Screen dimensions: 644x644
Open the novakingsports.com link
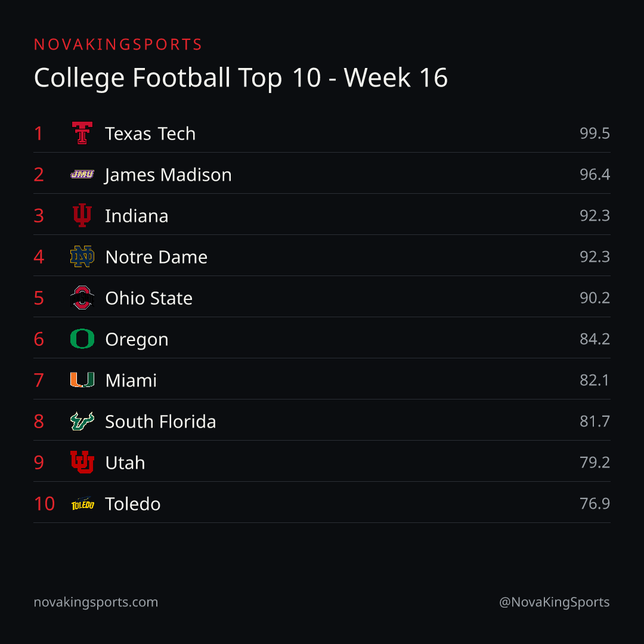click(95, 602)
